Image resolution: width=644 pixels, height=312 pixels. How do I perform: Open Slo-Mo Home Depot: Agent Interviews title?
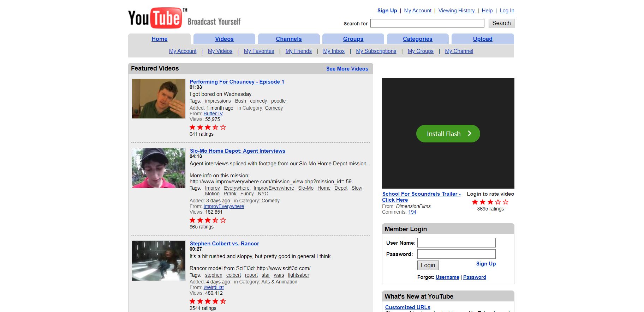pyautogui.click(x=237, y=151)
